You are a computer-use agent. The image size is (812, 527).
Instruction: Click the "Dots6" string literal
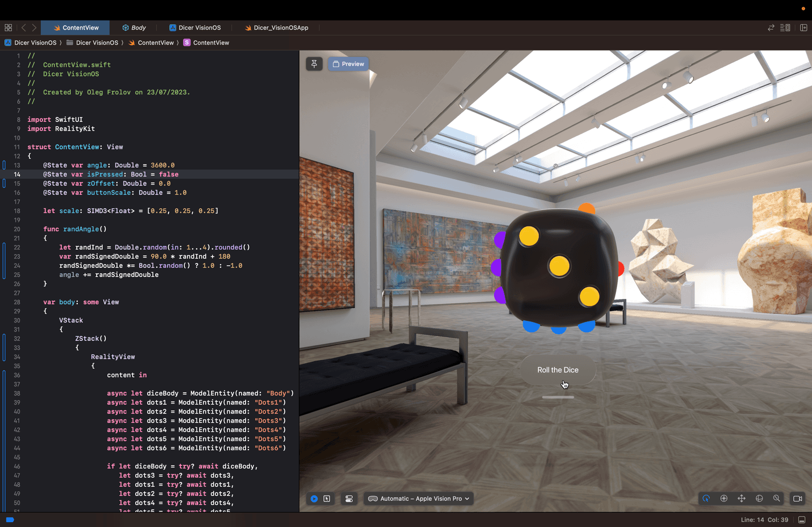pyautogui.click(x=268, y=448)
